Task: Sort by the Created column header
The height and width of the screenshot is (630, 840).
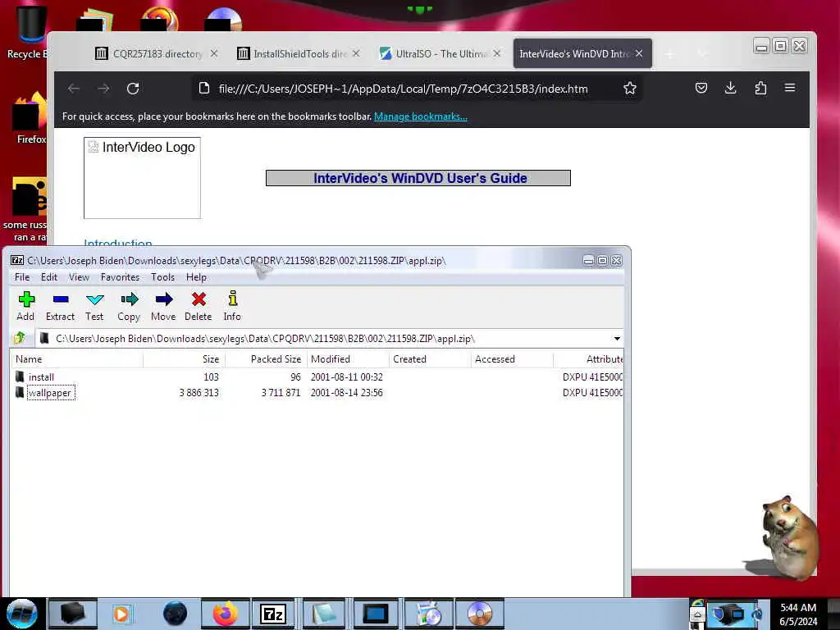Action: point(430,359)
